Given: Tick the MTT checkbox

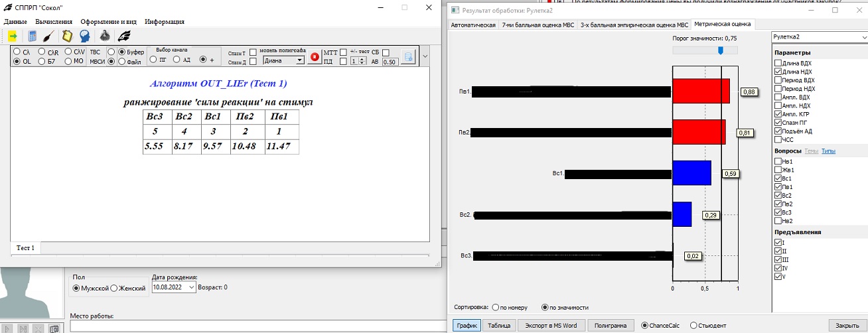Looking at the screenshot, I should [343, 52].
